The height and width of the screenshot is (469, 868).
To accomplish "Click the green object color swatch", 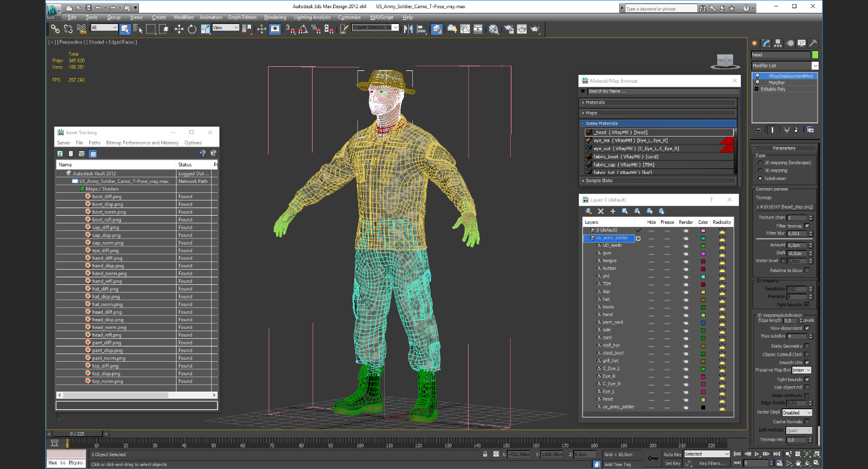I will pyautogui.click(x=815, y=55).
